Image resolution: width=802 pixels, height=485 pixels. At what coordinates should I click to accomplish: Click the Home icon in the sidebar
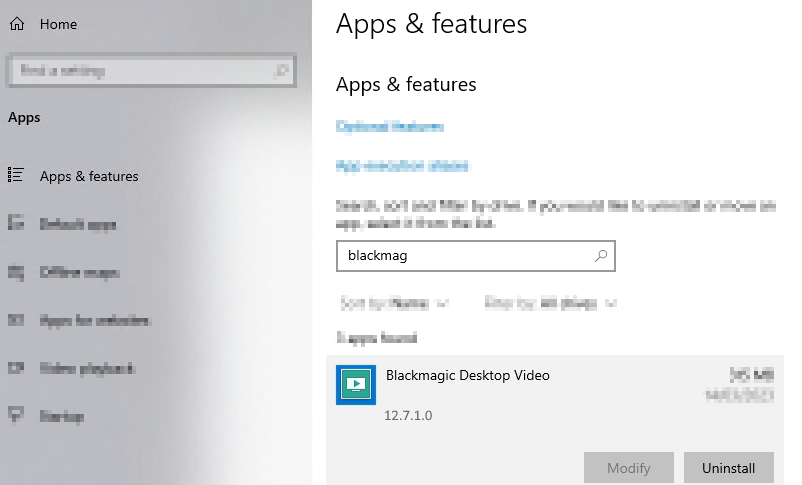click(17, 24)
